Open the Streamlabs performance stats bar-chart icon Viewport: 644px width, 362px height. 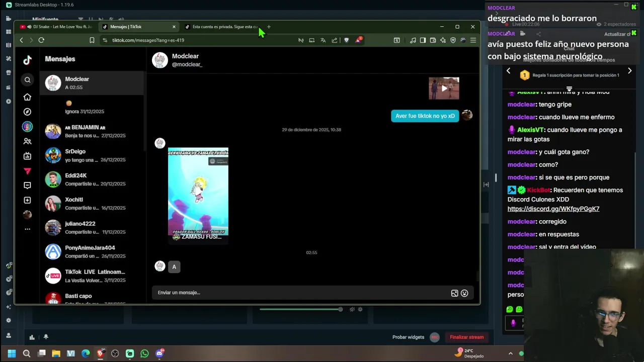pyautogui.click(x=32, y=337)
